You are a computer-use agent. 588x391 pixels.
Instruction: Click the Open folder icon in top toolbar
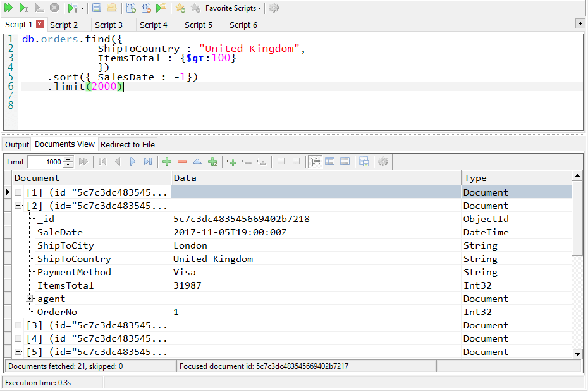click(x=111, y=8)
